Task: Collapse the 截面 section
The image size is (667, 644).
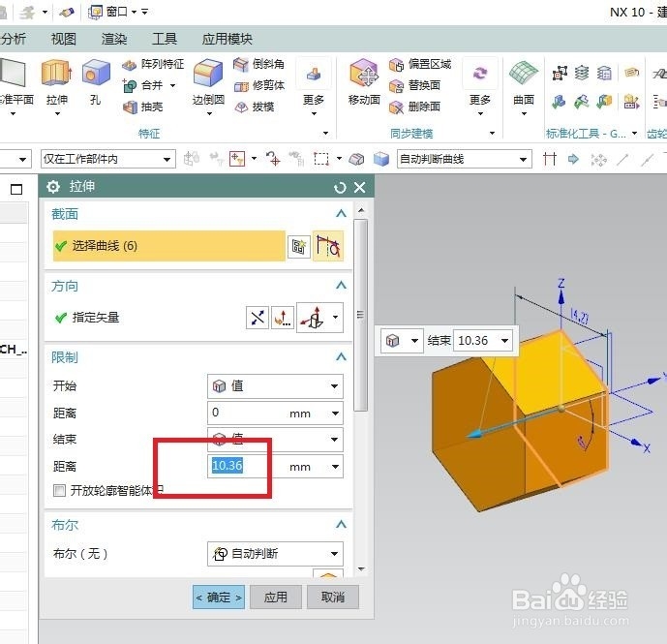Action: pyautogui.click(x=341, y=213)
